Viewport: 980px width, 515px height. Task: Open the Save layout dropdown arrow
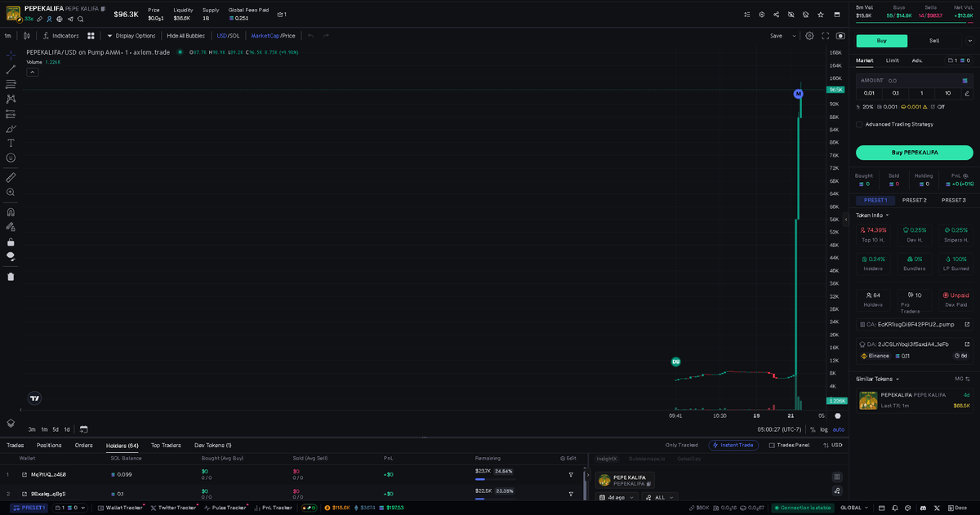point(794,36)
